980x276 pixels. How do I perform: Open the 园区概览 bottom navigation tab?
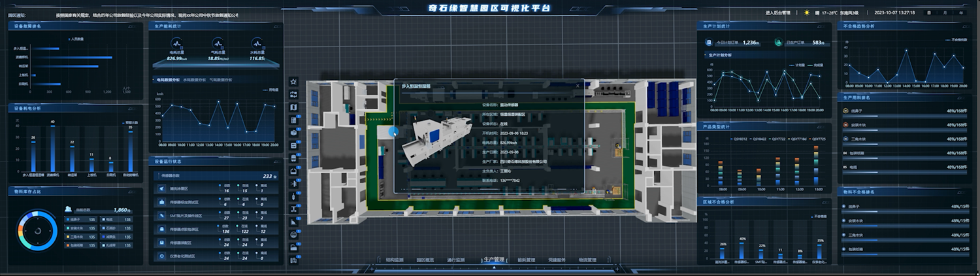point(426,260)
